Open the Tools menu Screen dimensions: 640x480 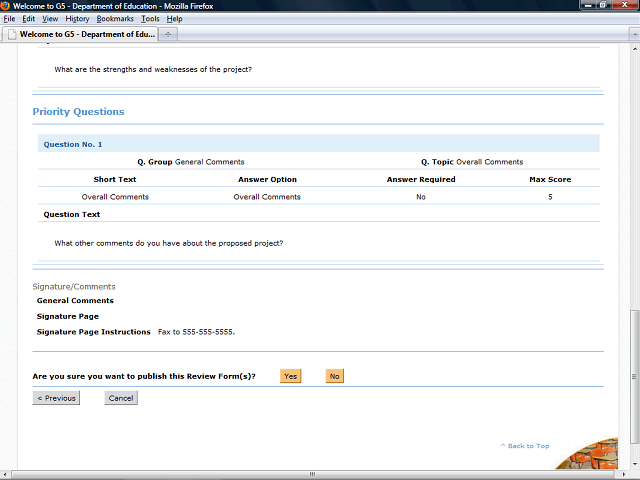pyautogui.click(x=150, y=19)
